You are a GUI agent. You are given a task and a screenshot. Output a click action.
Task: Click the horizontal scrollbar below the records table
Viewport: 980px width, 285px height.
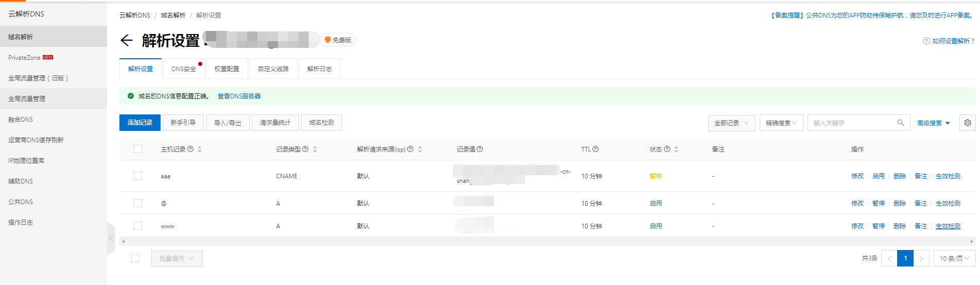547,241
